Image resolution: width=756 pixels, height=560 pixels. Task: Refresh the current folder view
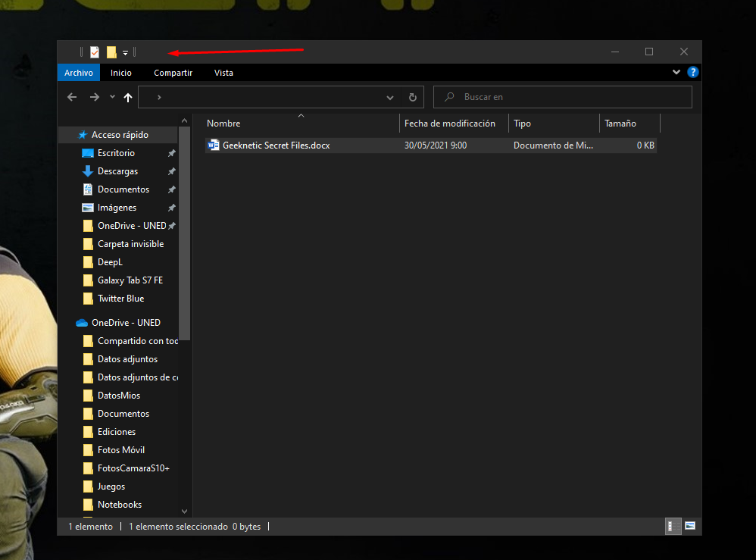(412, 97)
